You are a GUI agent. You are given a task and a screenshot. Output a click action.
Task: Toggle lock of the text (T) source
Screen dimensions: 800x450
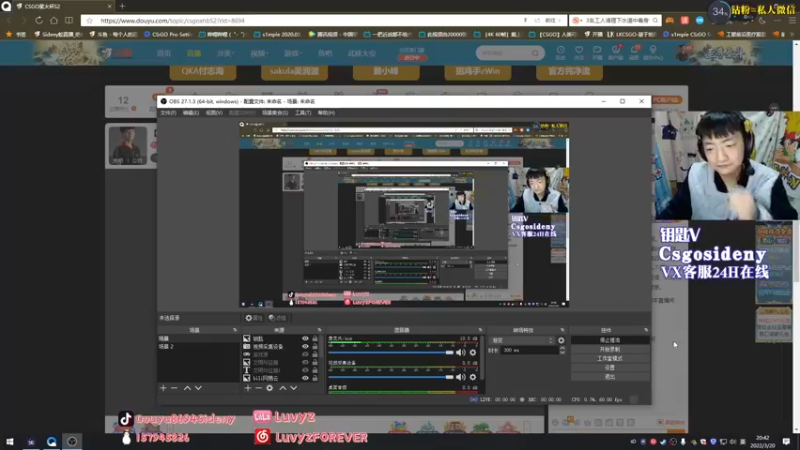point(315,370)
